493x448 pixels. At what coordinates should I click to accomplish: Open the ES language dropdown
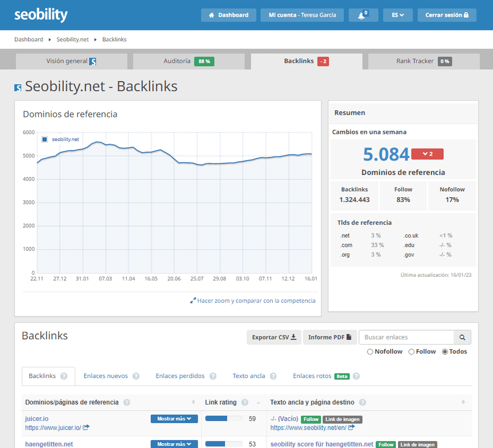coord(398,15)
